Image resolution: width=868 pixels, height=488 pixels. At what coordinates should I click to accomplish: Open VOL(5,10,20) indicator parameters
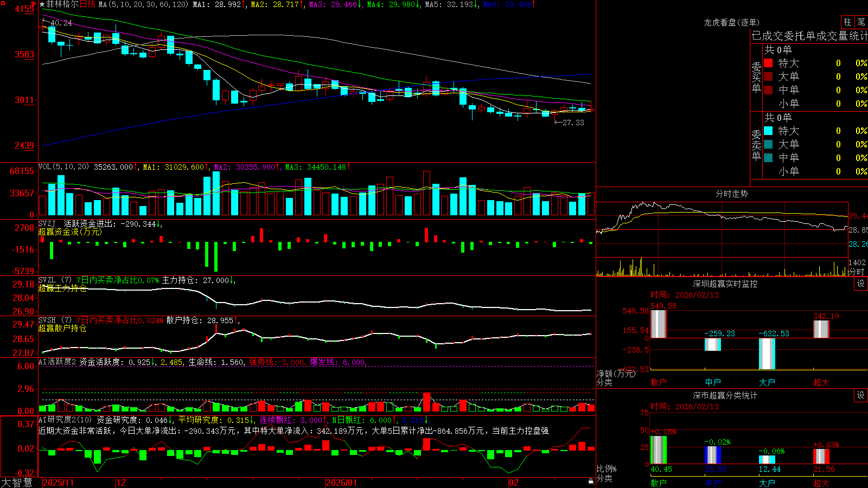click(64, 167)
